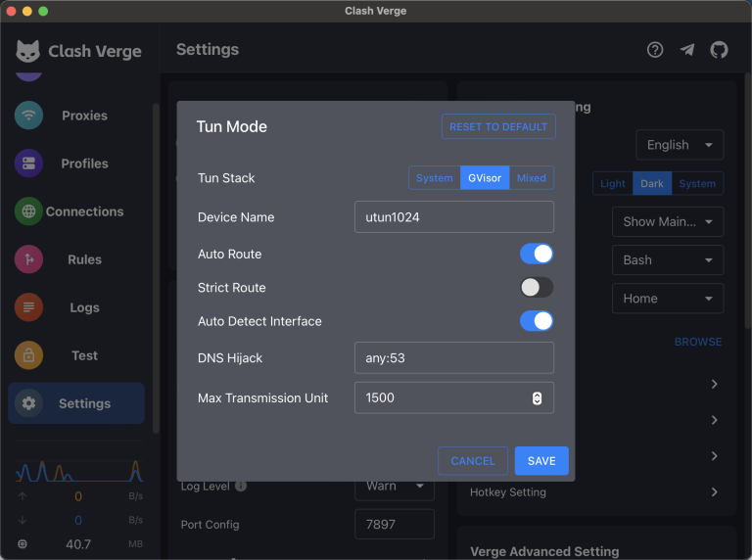This screenshot has width=752, height=560.
Task: Click the Max Transmission Unit field
Action: [x=453, y=397]
